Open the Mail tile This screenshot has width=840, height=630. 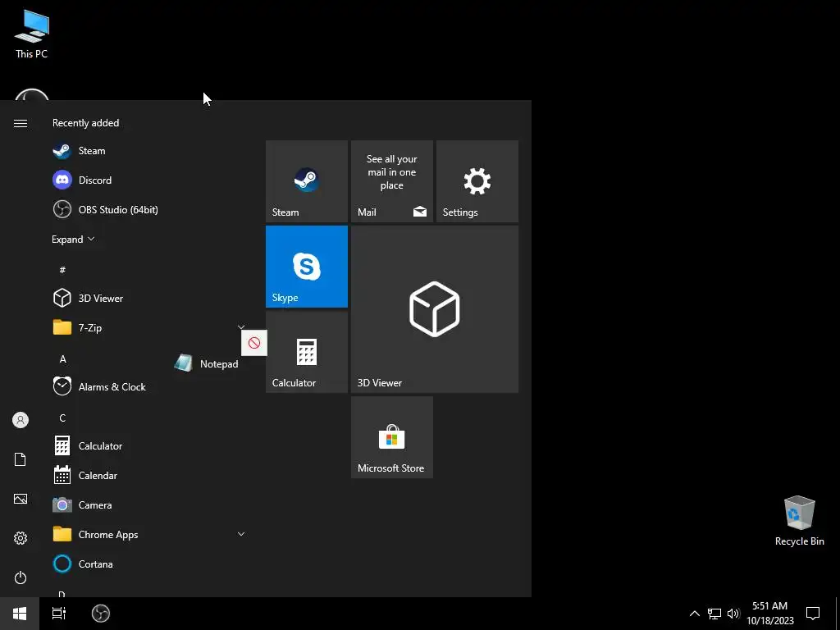point(391,181)
